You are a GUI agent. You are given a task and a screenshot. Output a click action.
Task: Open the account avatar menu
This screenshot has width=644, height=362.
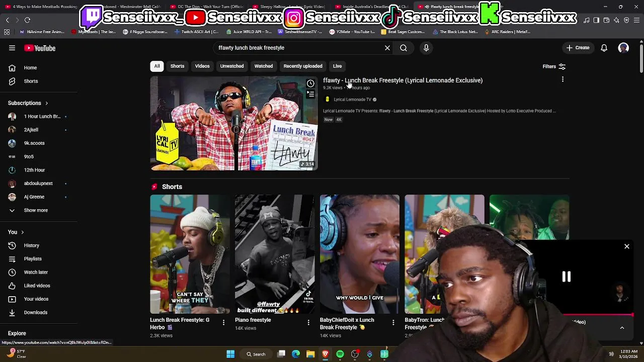pyautogui.click(x=623, y=48)
